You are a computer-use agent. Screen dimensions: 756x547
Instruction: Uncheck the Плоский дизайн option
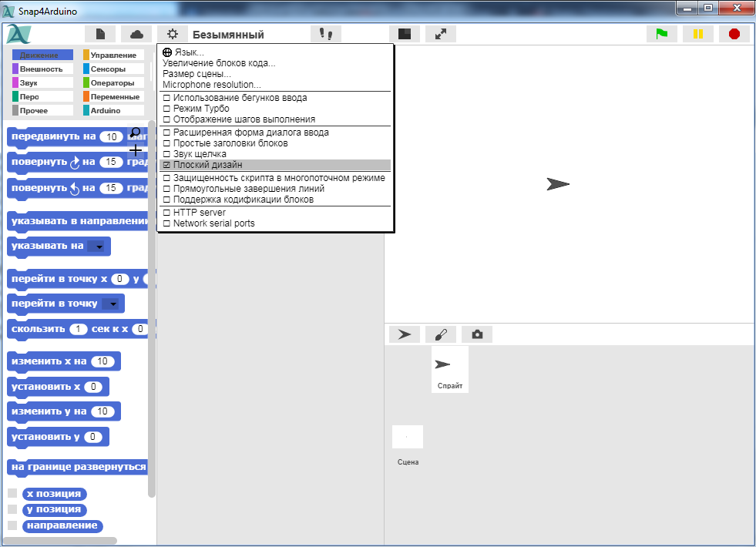click(x=166, y=165)
